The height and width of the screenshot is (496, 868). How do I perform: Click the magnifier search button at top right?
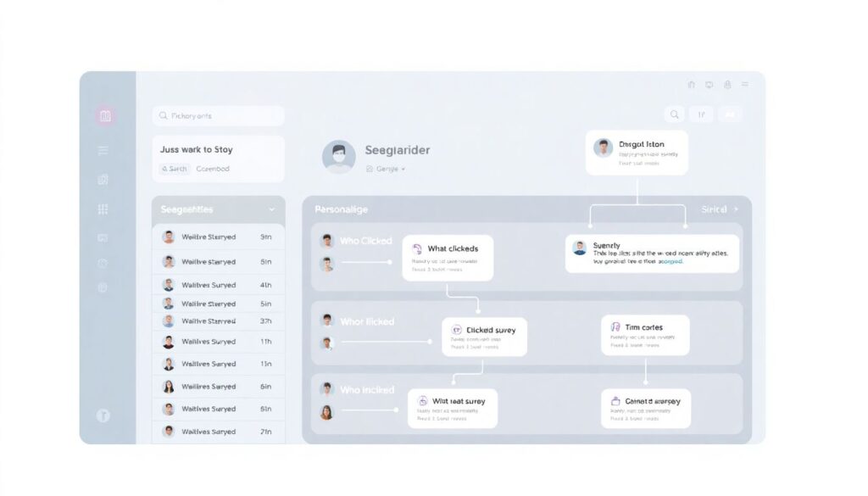pos(675,114)
